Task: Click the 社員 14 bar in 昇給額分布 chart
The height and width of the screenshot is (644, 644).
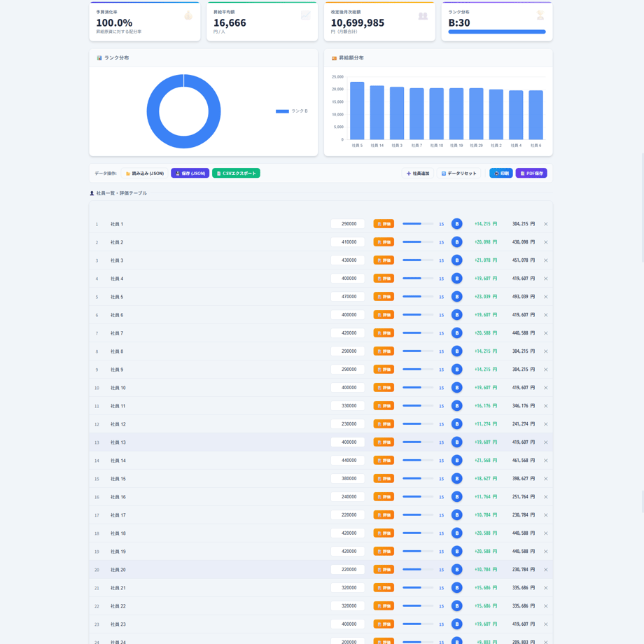Action: click(x=377, y=113)
